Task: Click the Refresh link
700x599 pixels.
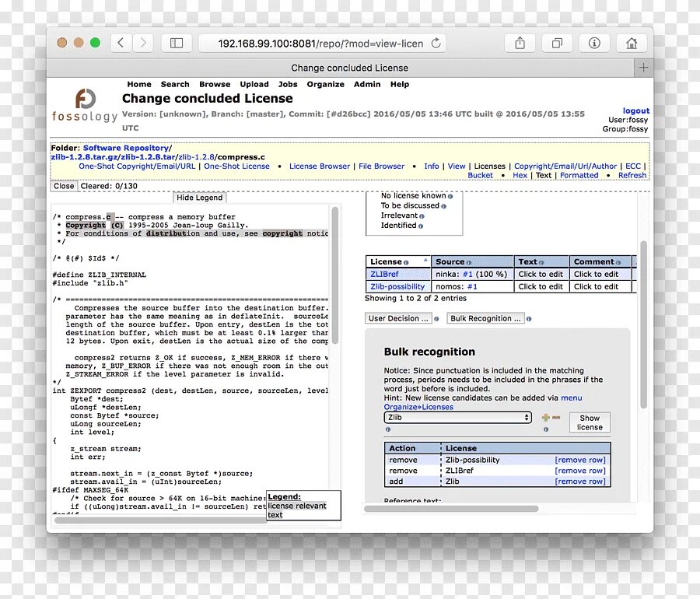Action: pyautogui.click(x=632, y=175)
